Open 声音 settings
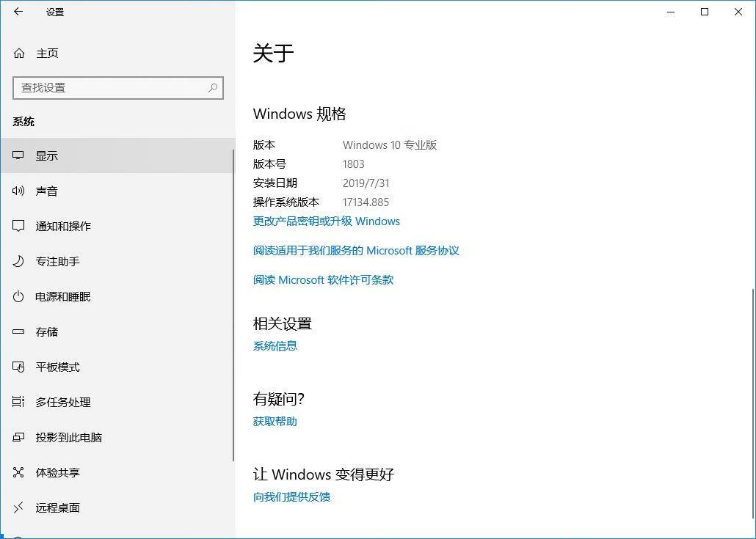This screenshot has height=539, width=756. [117, 191]
